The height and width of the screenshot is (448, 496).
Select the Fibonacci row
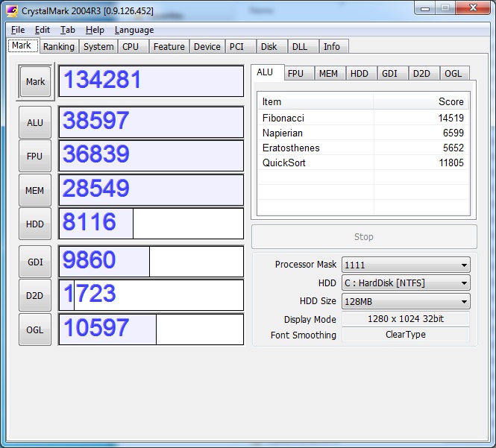pos(363,118)
